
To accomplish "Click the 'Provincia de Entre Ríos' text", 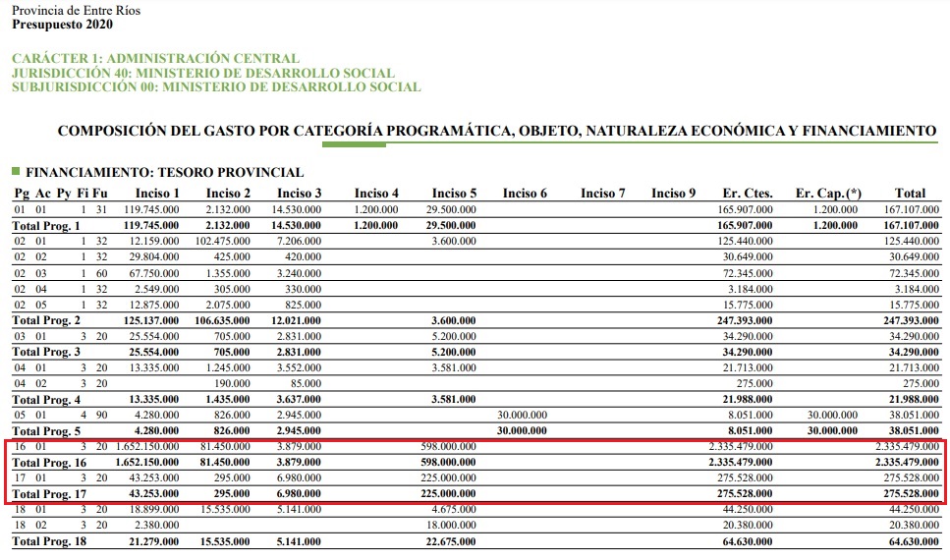I will click(x=75, y=9).
